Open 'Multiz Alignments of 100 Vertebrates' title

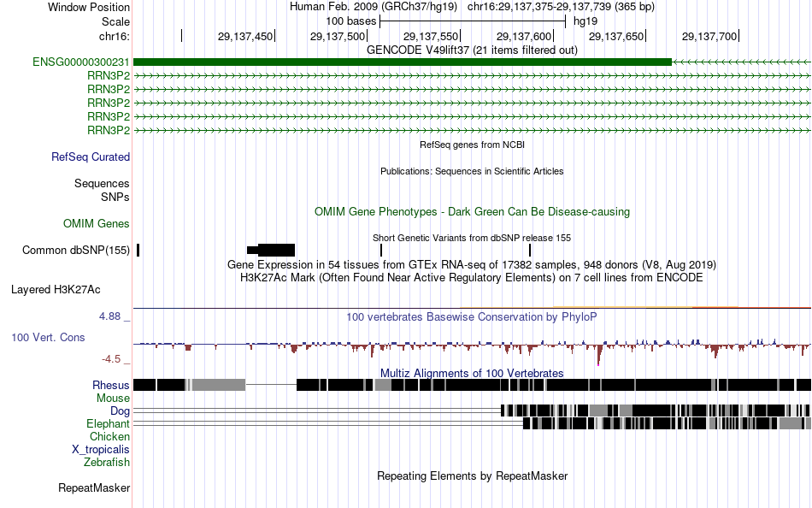pyautogui.click(x=472, y=373)
